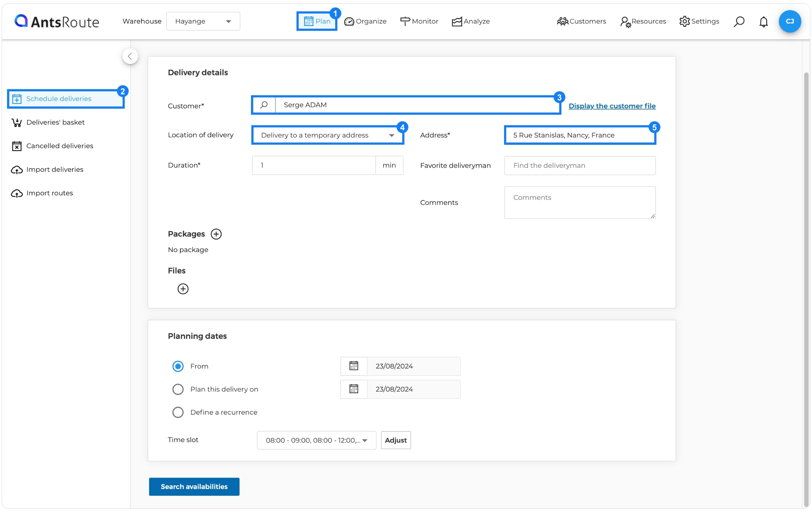Open Display the customer file link

pyautogui.click(x=612, y=106)
